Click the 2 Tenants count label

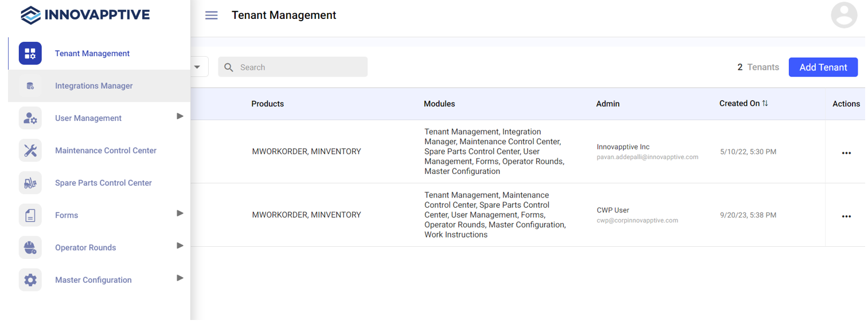[758, 67]
